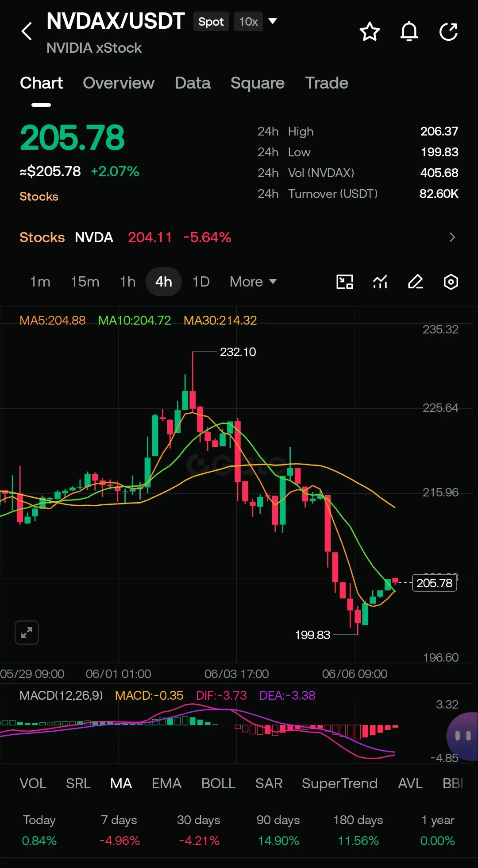Switch to the Chart tab
Screen dimensions: 478x868
click(41, 83)
